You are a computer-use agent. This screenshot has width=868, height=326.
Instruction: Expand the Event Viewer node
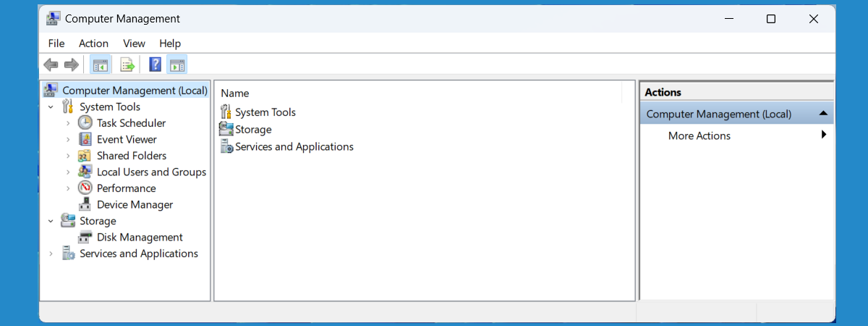68,139
